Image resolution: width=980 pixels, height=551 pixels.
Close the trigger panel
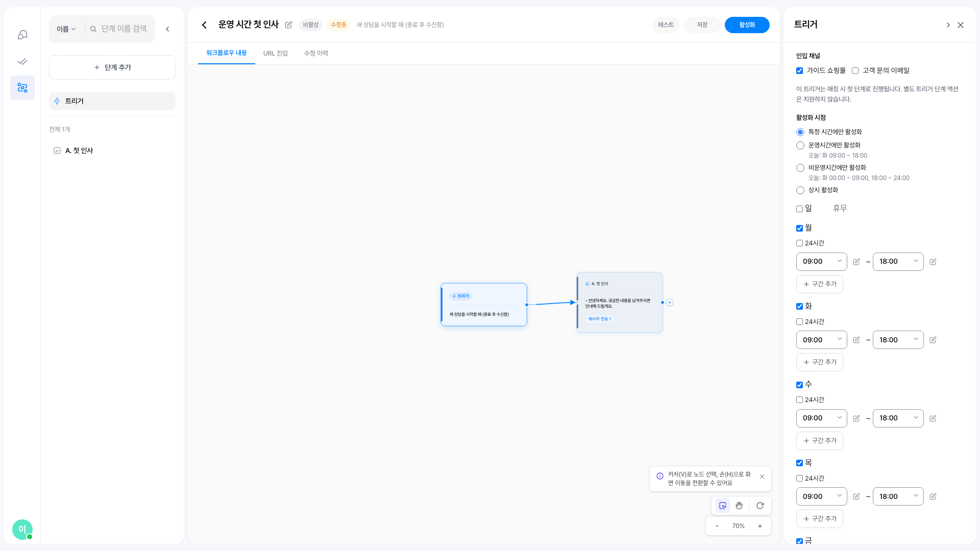[961, 25]
